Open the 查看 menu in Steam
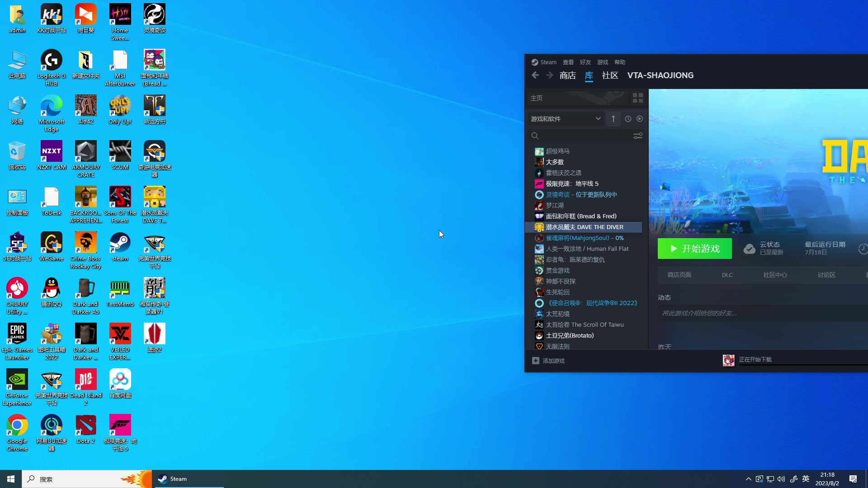The width and height of the screenshot is (868, 488). [x=568, y=62]
